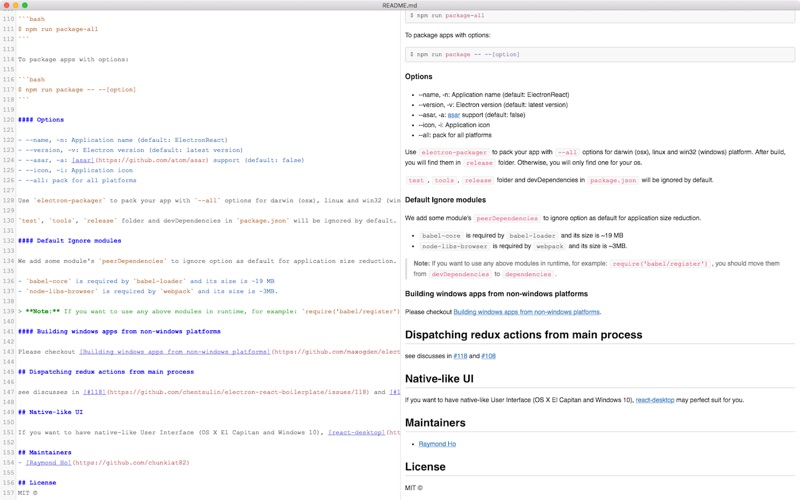Open the asar link in preview
800x500 pixels.
[x=454, y=115]
